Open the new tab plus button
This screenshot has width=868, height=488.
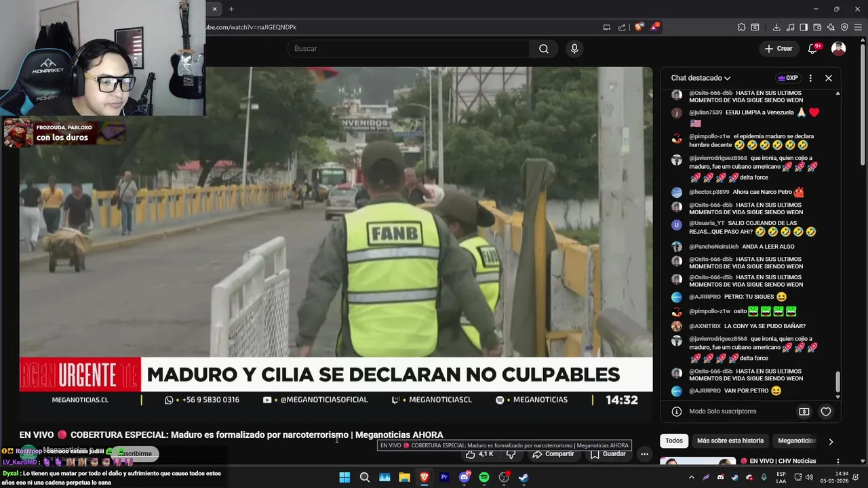(x=231, y=9)
